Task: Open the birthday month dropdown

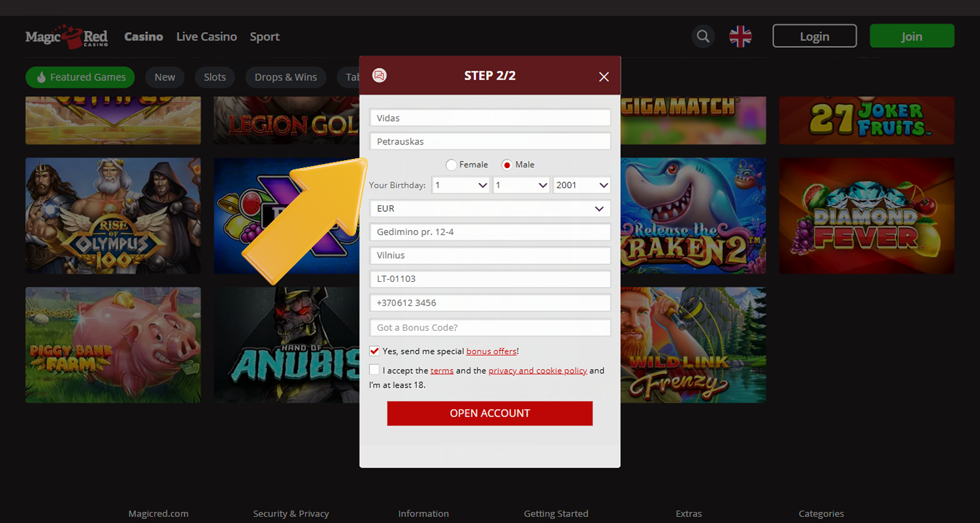Action: tap(521, 185)
